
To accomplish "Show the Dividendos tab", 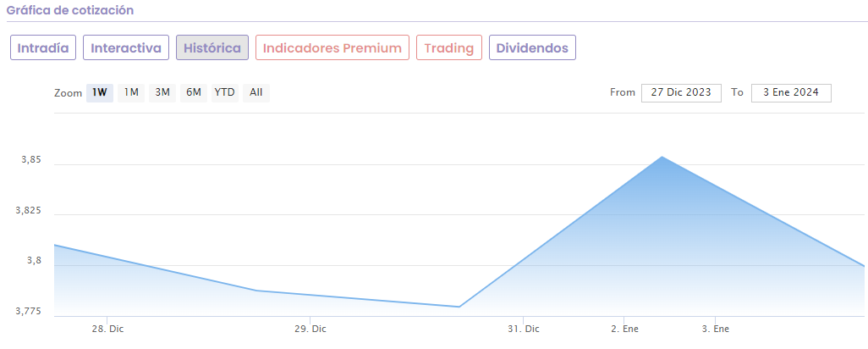I will (x=532, y=48).
